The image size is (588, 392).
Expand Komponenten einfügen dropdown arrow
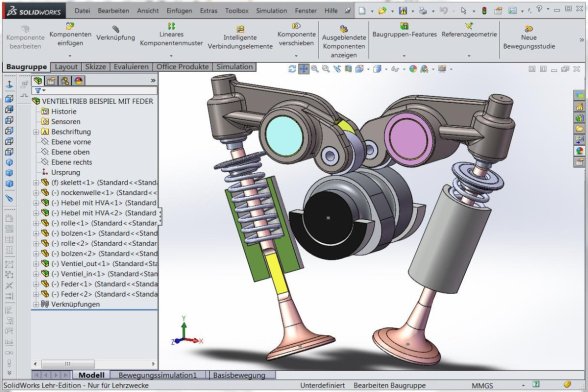70,56
